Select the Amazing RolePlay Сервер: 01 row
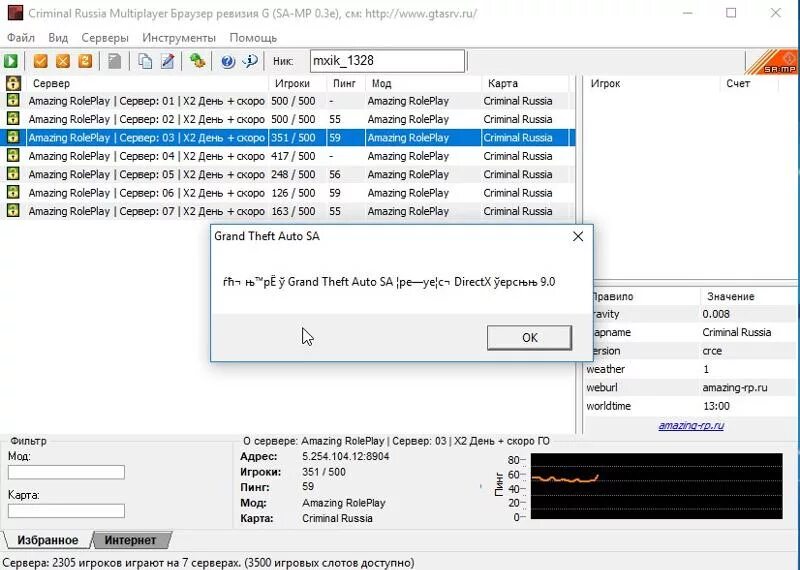 coord(288,101)
